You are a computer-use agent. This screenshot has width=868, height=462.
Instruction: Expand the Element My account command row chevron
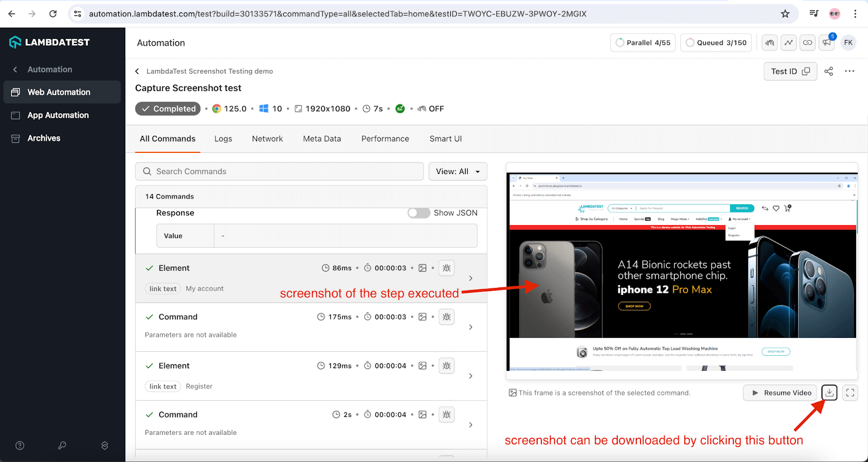pyautogui.click(x=470, y=278)
